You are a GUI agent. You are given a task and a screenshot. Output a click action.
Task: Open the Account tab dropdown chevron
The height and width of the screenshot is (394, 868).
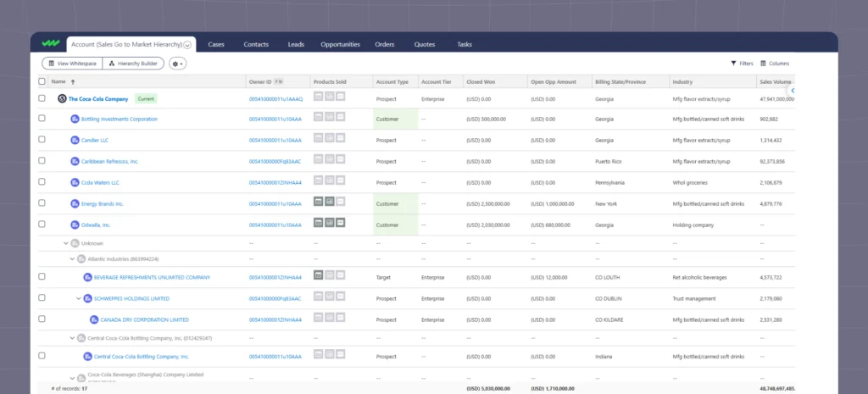[x=187, y=45]
